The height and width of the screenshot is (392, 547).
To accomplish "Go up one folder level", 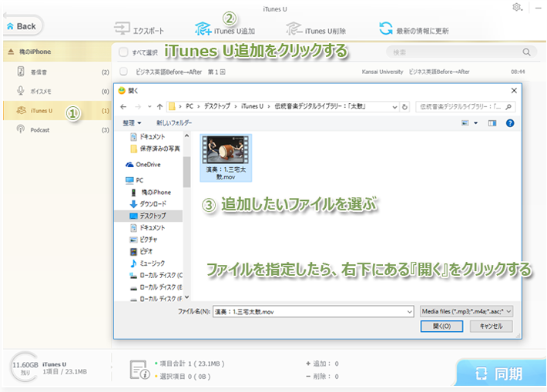I will (x=159, y=107).
